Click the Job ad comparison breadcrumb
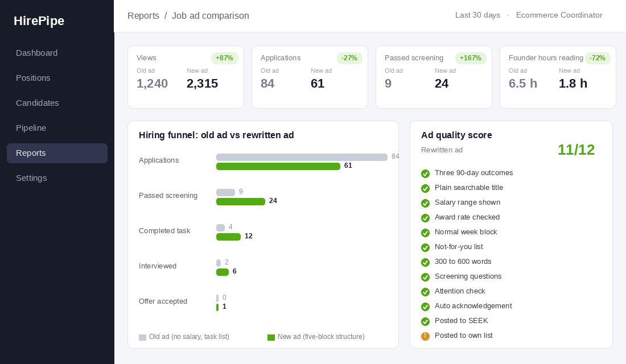The image size is (626, 364). pyautogui.click(x=211, y=15)
